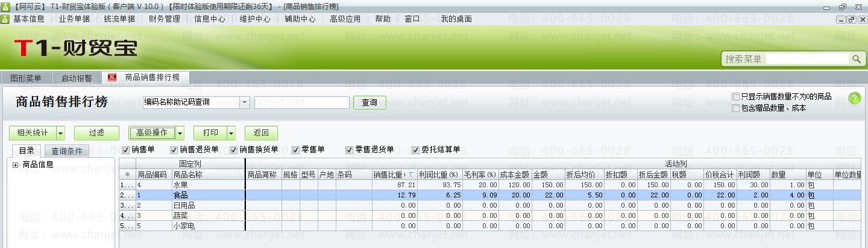
Task: Switch to the 图形菜单 tab
Action: [x=26, y=78]
